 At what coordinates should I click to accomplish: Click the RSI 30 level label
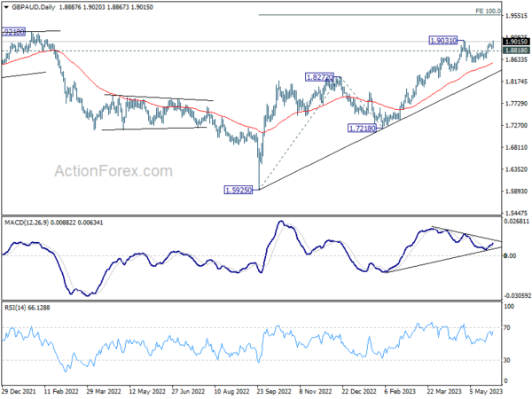[507, 360]
